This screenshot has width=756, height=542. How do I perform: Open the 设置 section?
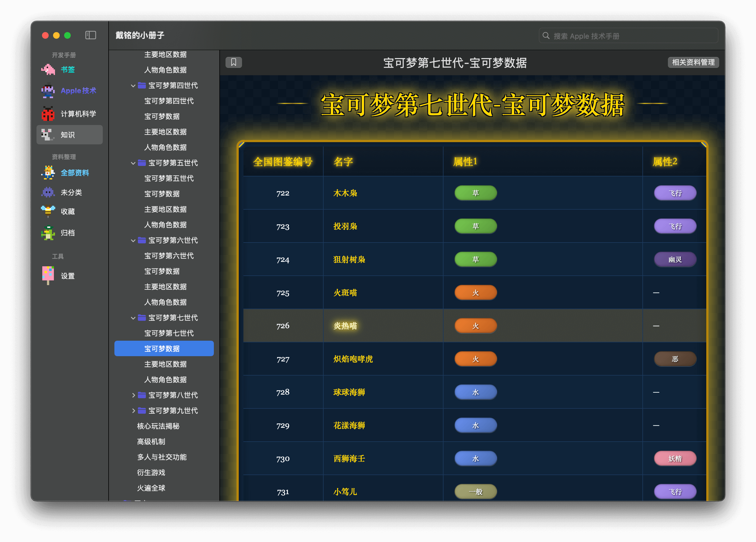(x=69, y=276)
